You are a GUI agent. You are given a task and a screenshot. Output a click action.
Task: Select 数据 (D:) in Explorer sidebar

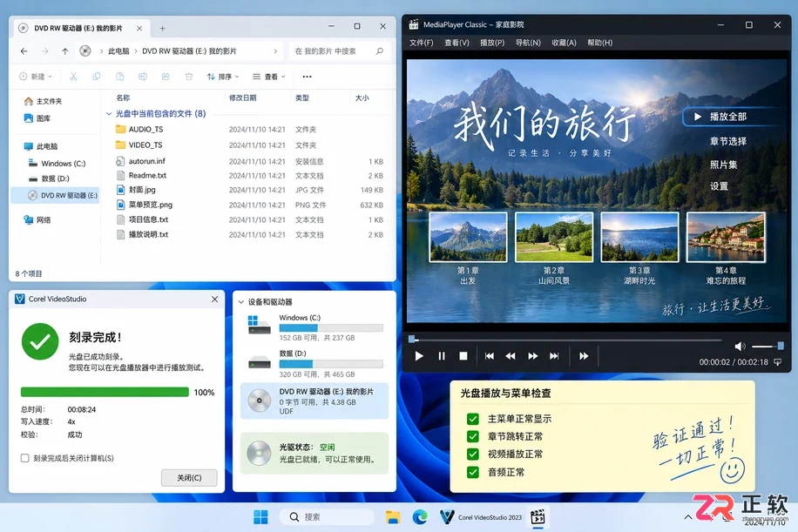[55, 178]
